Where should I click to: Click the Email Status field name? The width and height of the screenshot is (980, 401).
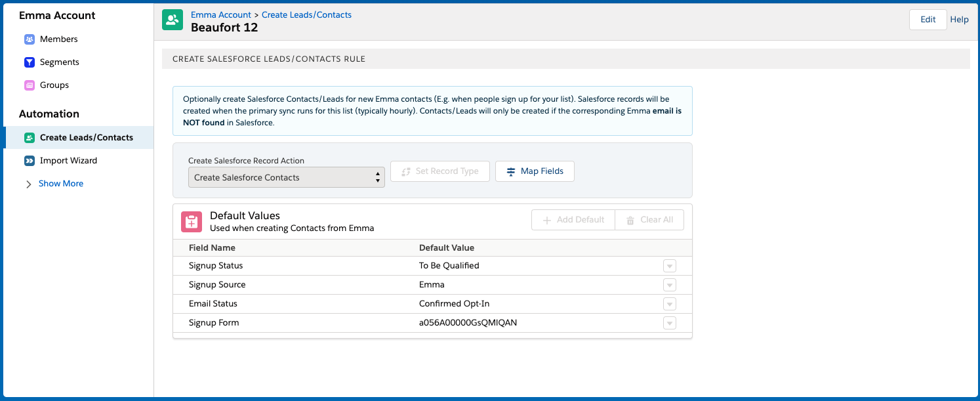(x=213, y=304)
